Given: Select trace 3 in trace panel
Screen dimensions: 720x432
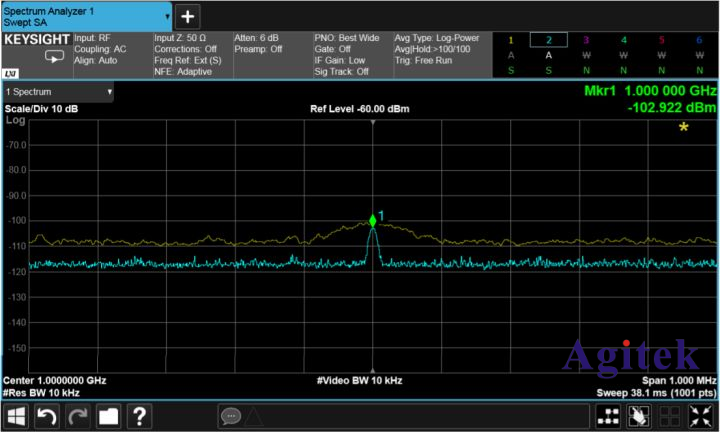Looking at the screenshot, I should [x=586, y=40].
